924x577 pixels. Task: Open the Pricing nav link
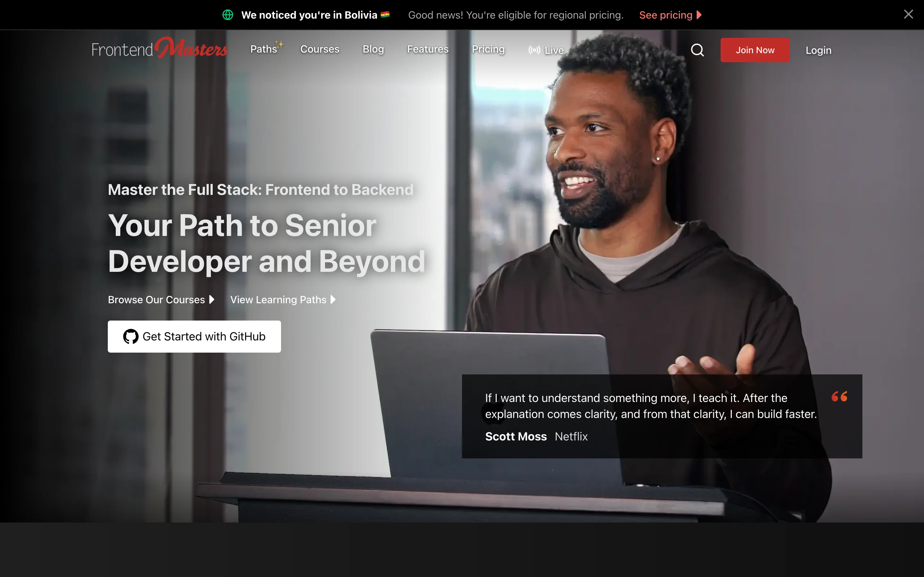pos(488,49)
